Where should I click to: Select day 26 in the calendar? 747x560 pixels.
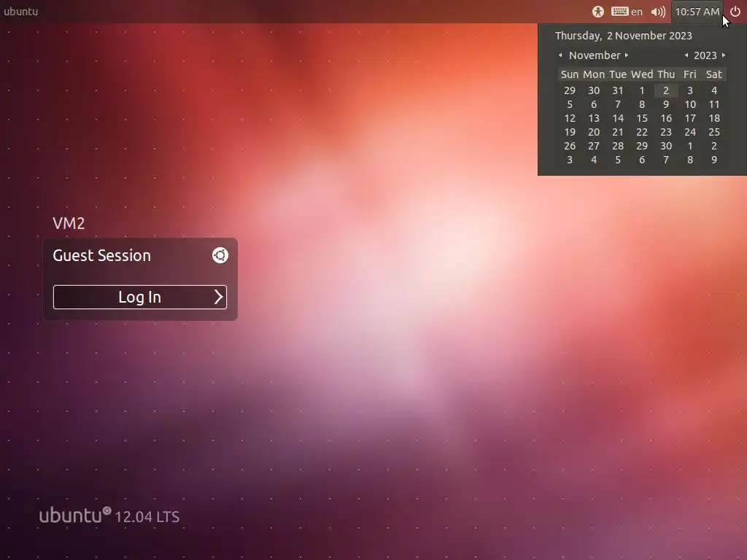[x=570, y=146]
